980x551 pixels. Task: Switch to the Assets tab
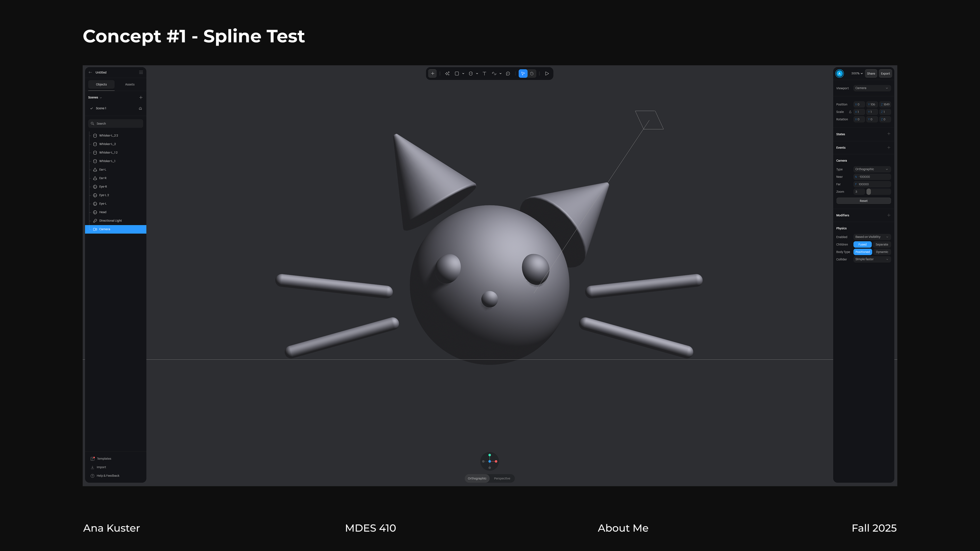coord(130,84)
